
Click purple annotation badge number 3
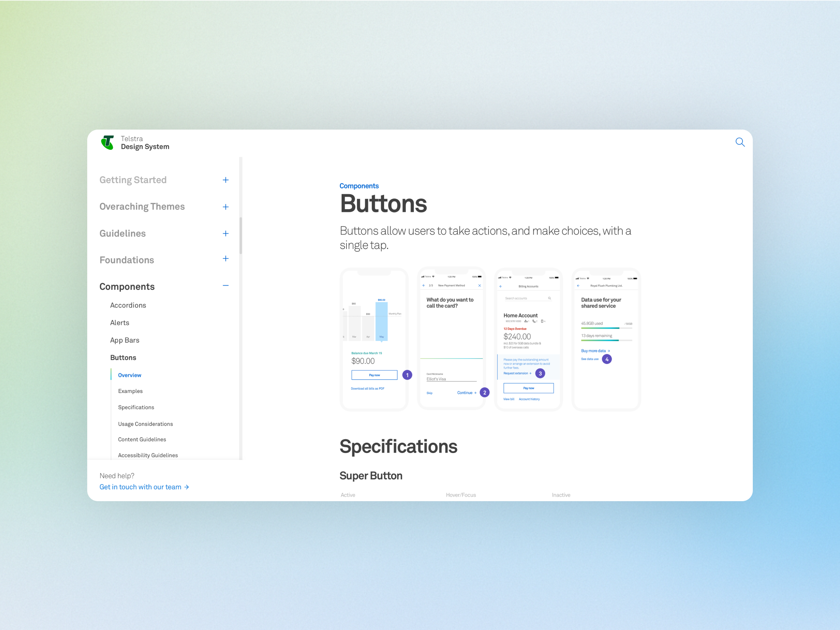[x=540, y=373]
